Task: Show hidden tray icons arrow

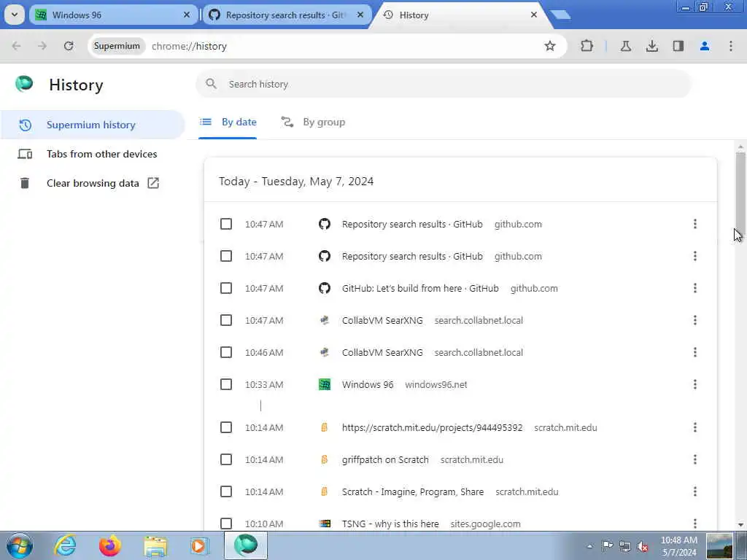Action: [x=589, y=546]
